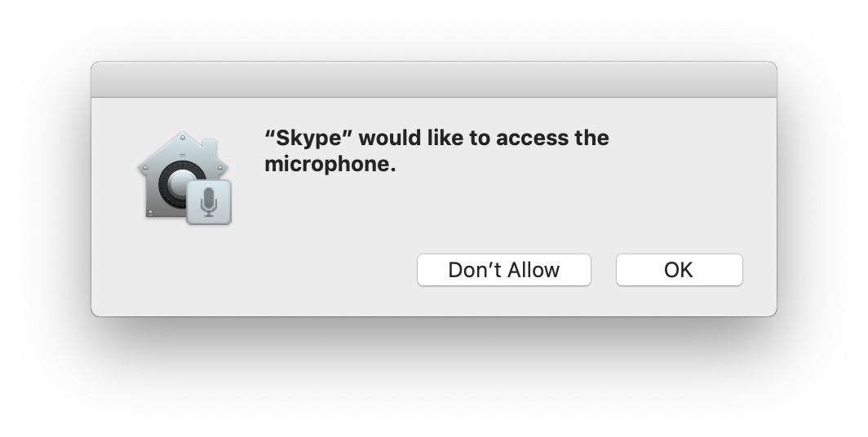Click the word "the" ending the first line
This screenshot has height=437, width=868.
pos(591,138)
